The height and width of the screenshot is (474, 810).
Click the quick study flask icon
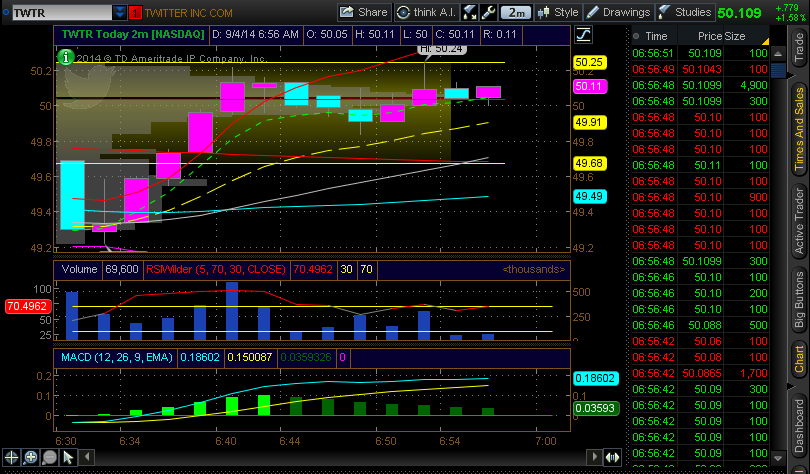pyautogui.click(x=470, y=12)
